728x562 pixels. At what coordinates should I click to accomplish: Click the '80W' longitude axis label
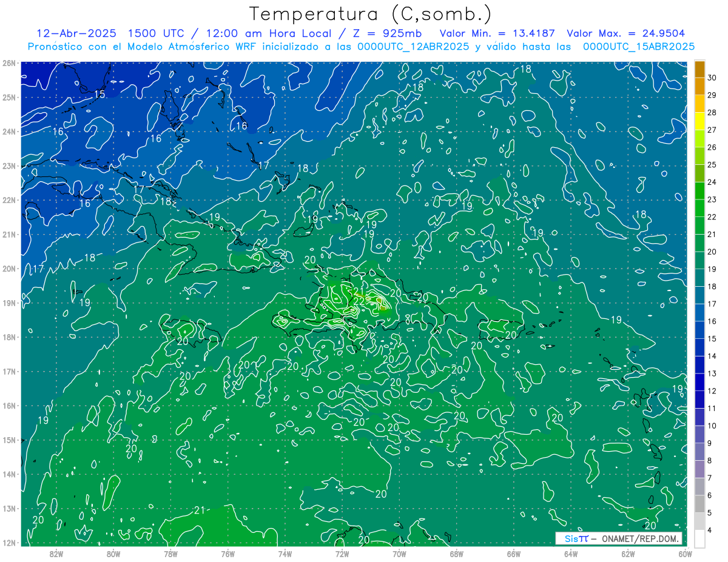113,553
